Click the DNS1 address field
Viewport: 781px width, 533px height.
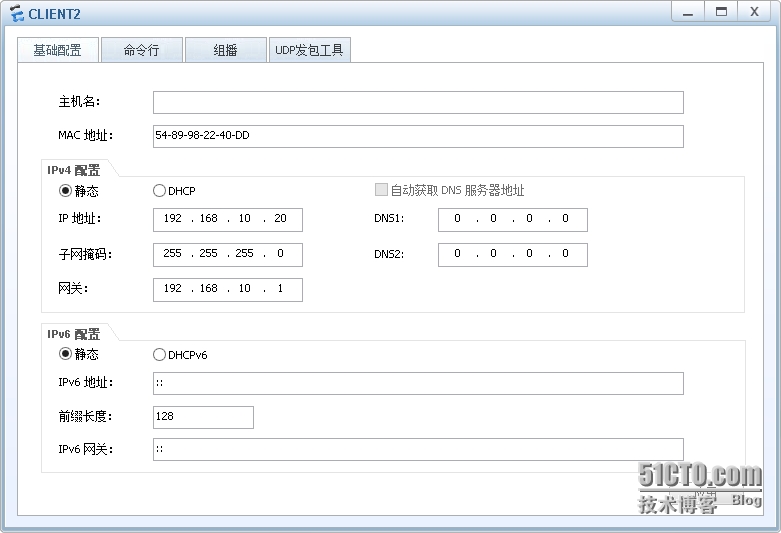(x=513, y=220)
